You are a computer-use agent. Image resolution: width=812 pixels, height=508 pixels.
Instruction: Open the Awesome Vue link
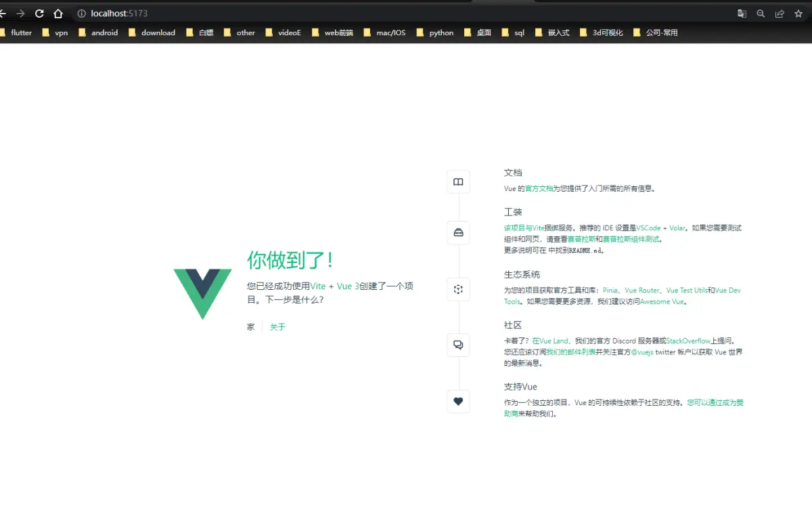pyautogui.click(x=662, y=301)
